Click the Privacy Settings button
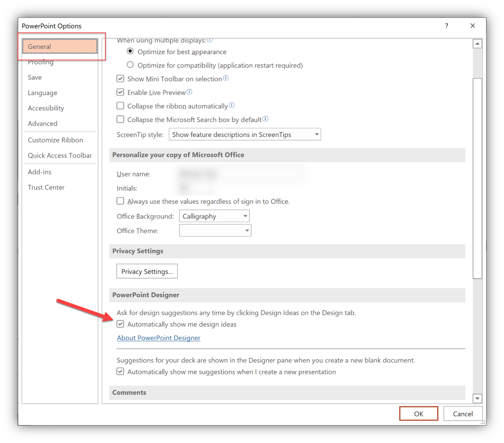Viewport: 504px width, 443px height. point(147,271)
